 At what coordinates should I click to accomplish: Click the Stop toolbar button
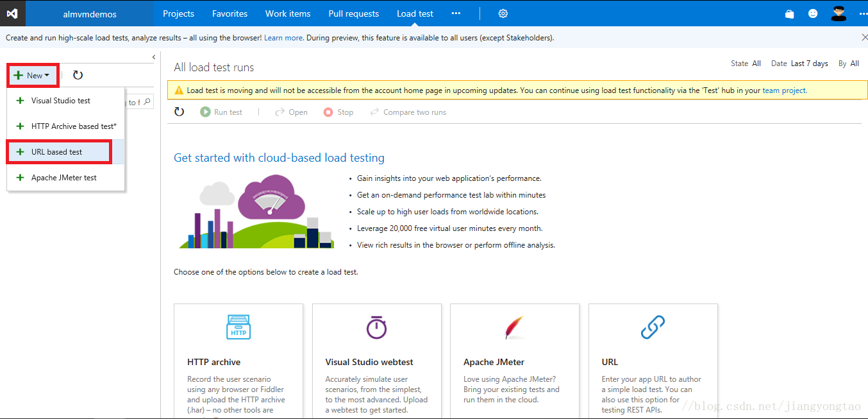338,112
